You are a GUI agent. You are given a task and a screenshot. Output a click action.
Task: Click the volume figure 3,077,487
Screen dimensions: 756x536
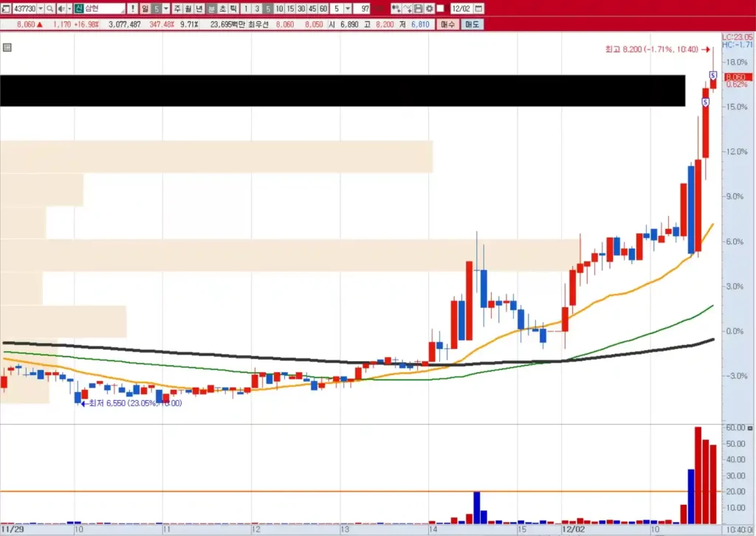pyautogui.click(x=125, y=24)
